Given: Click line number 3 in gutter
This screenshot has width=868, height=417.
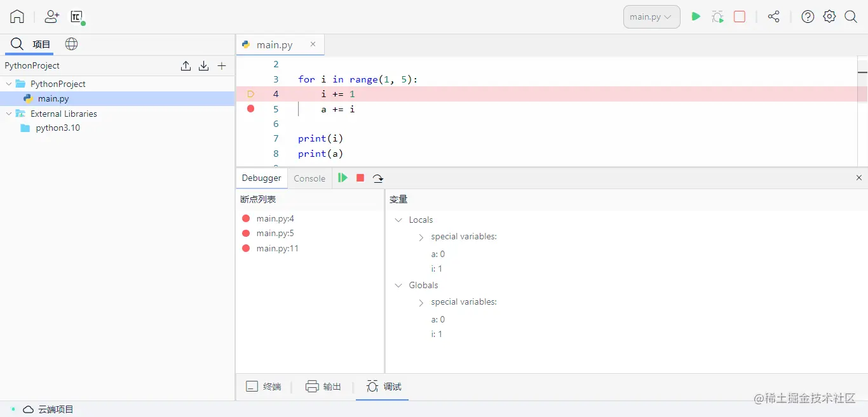Looking at the screenshot, I should [276, 79].
